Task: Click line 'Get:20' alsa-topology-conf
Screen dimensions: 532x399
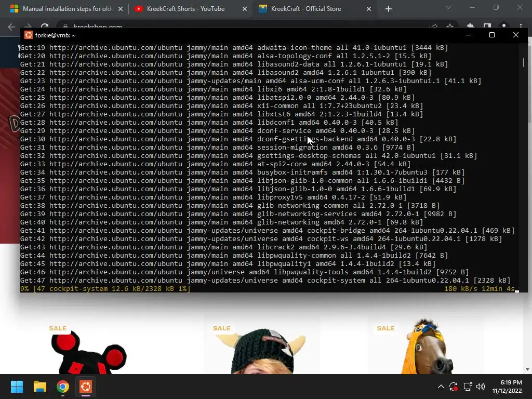Action: coord(225,56)
